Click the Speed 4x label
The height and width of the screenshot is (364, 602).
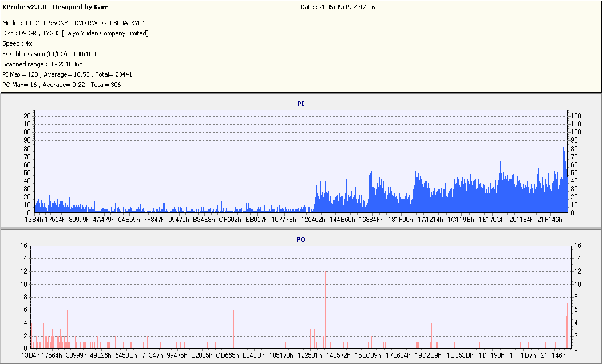(17, 43)
